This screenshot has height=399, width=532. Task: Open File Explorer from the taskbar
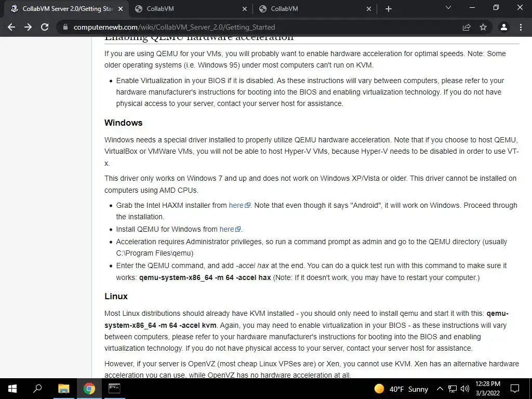coord(63,389)
